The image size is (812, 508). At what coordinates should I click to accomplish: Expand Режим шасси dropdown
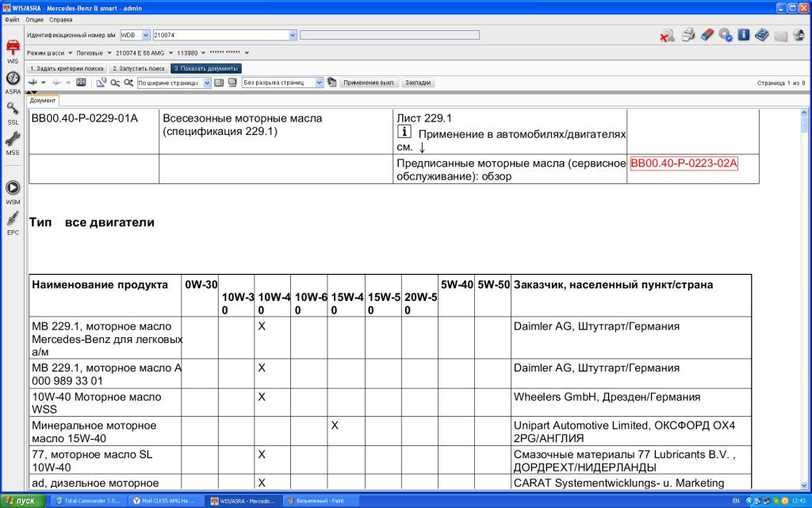tap(71, 53)
